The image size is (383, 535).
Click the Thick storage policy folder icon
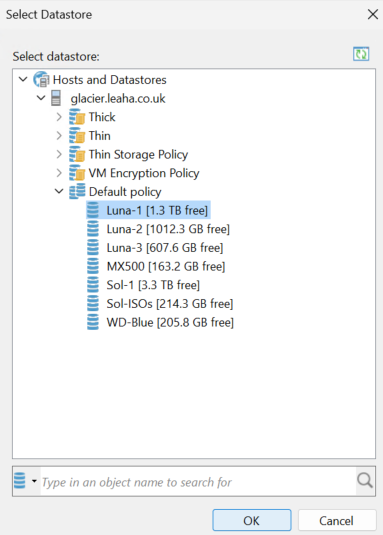tap(77, 117)
